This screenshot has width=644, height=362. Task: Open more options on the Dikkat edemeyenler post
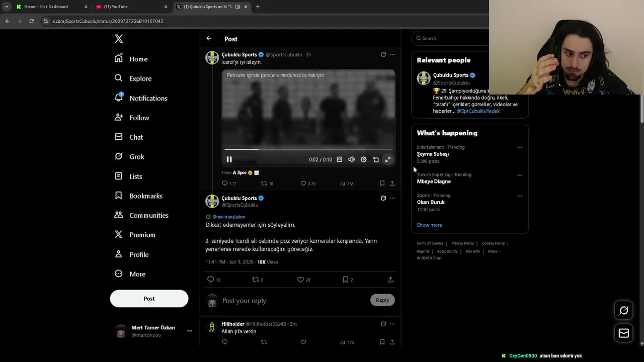pyautogui.click(x=392, y=198)
